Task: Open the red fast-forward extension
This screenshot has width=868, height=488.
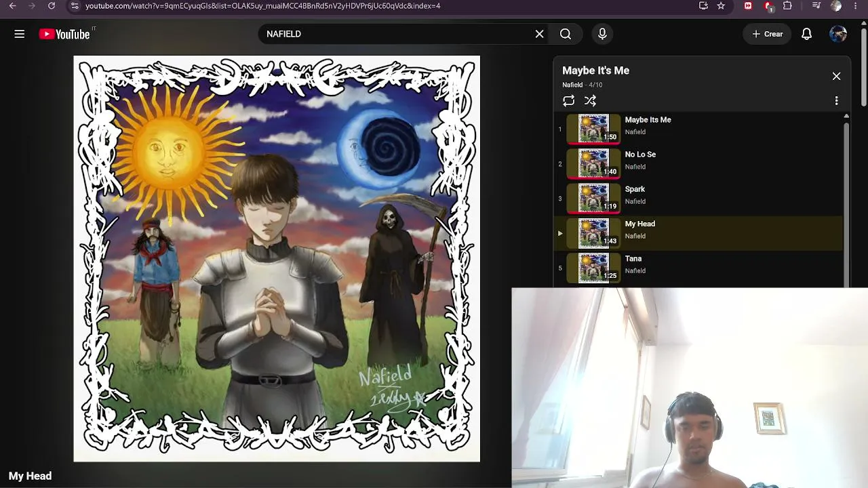Action: point(748,6)
